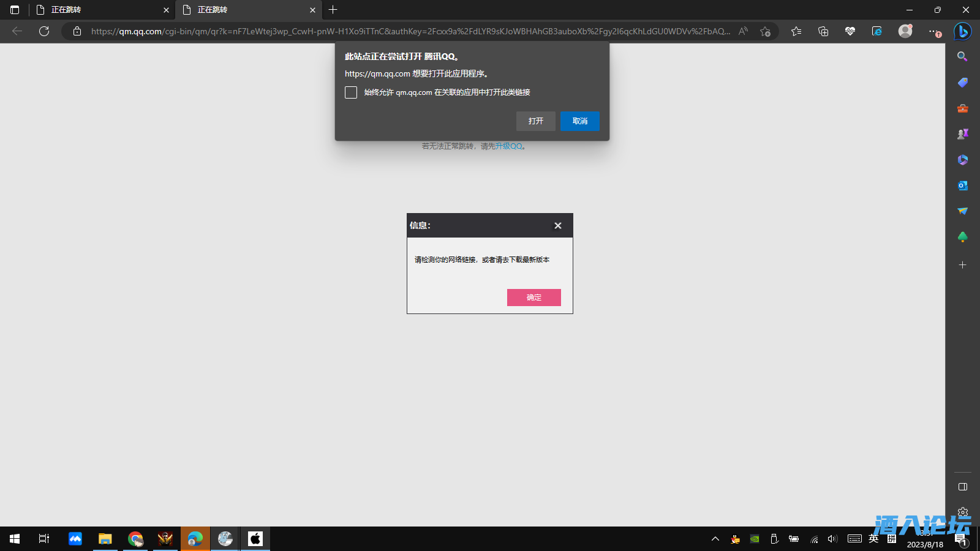Check the always allow qm.qq.com checkbox
The width and height of the screenshot is (980, 551).
tap(351, 92)
